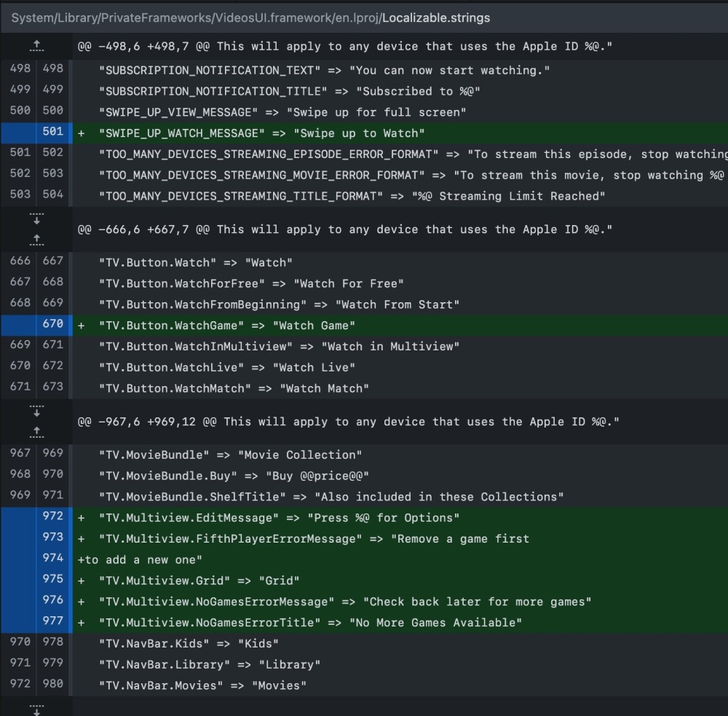Click the TV.Button.WatchGame added line
This screenshot has width=728, height=716.
(x=227, y=326)
